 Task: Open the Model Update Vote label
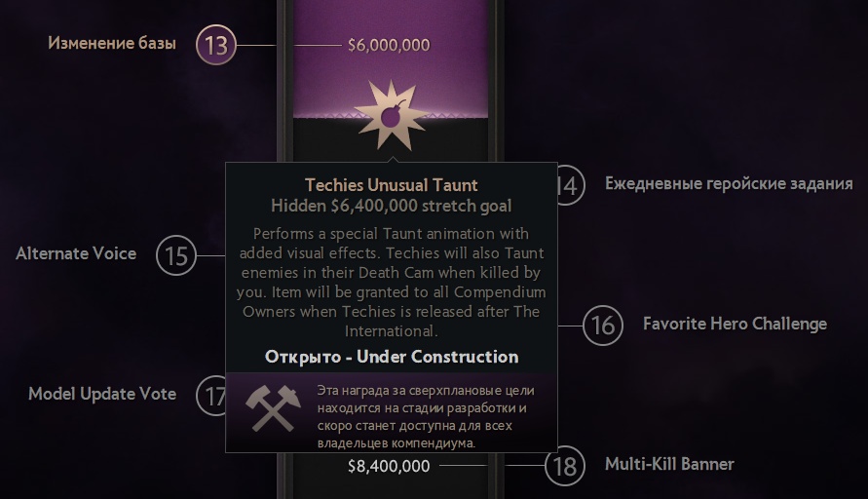point(102,394)
